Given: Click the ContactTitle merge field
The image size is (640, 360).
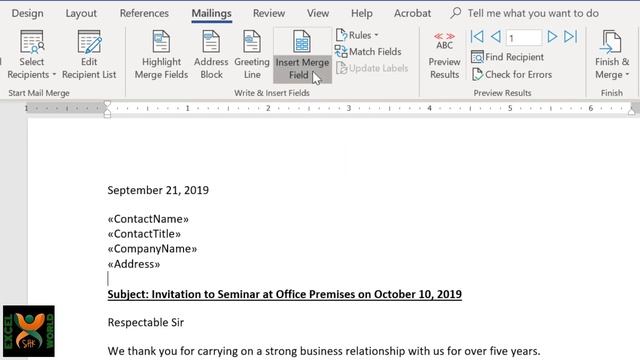Looking at the screenshot, I should pyautogui.click(x=144, y=234).
